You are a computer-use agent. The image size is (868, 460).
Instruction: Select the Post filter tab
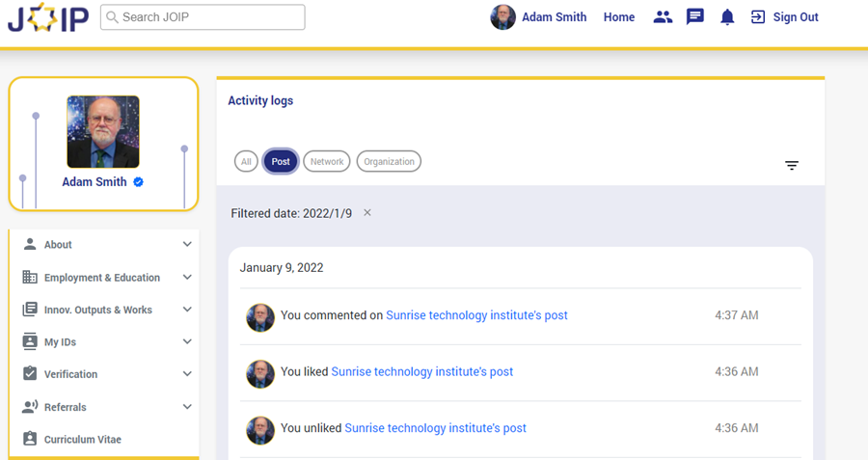(x=281, y=162)
